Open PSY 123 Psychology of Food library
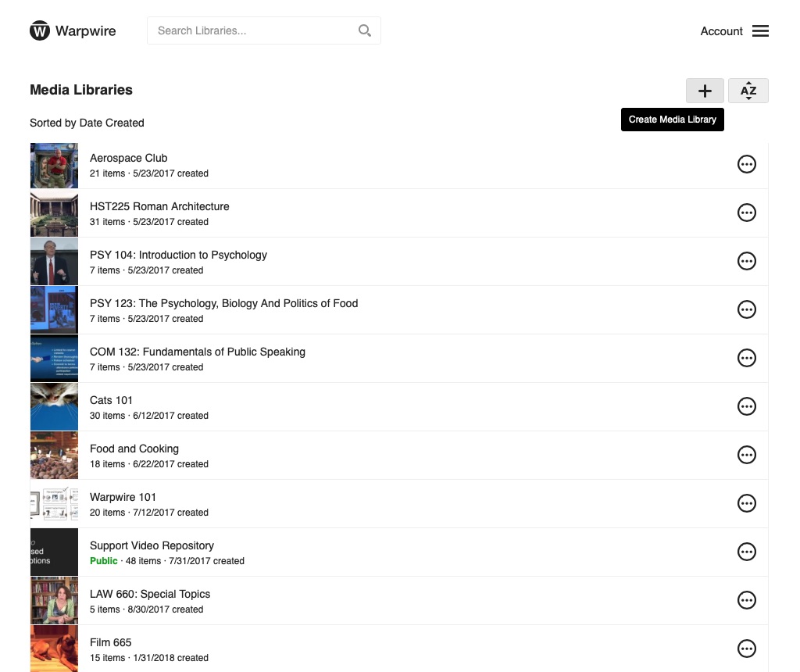Image resolution: width=800 pixels, height=672 pixels. tap(223, 303)
